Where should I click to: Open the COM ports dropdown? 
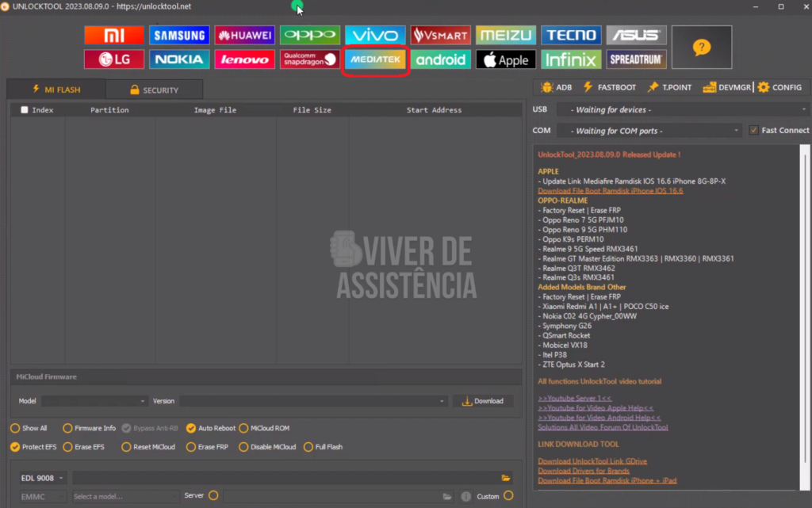pyautogui.click(x=650, y=131)
